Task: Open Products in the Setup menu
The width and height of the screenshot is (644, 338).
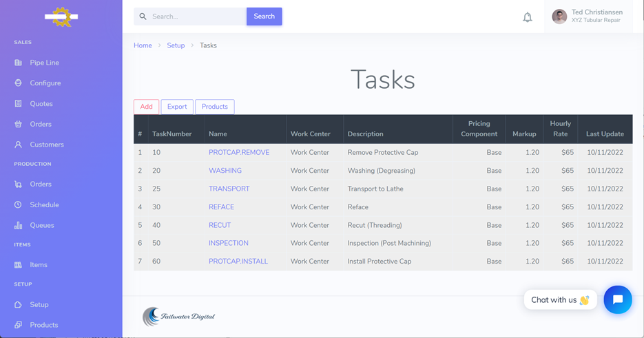Action: [x=43, y=325]
